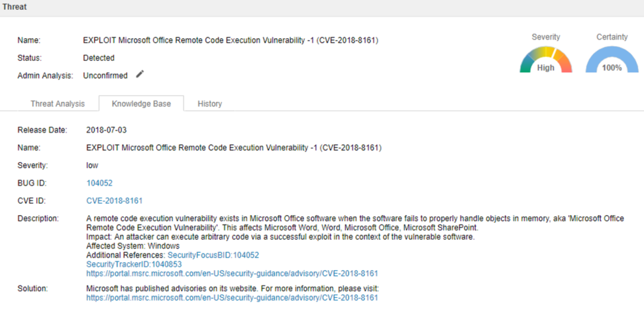
Task: Click the threat name text at top
Action: pyautogui.click(x=231, y=40)
